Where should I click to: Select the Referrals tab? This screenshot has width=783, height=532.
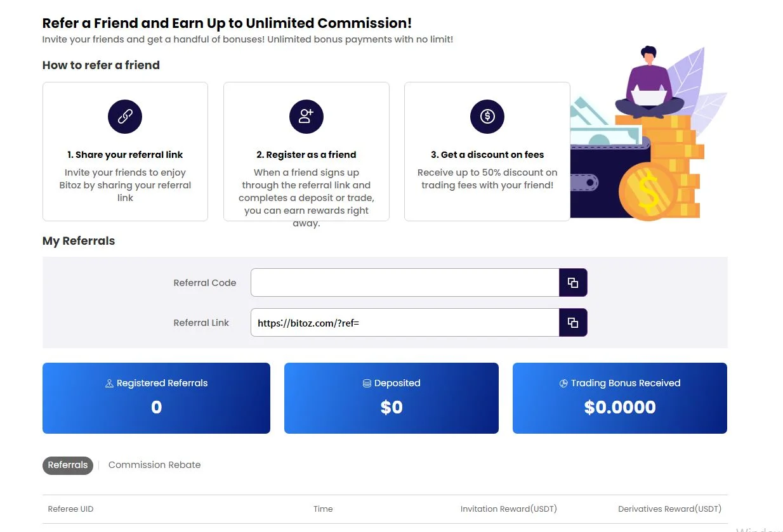[68, 465]
